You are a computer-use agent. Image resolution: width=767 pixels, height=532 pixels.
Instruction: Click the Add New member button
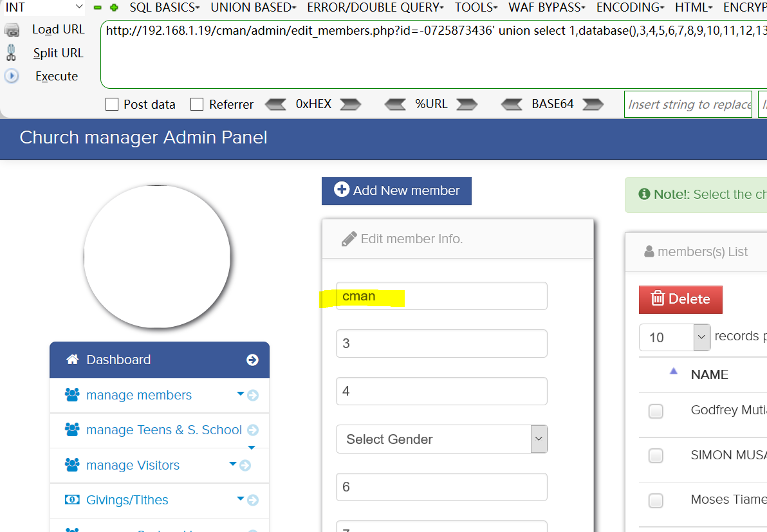tap(397, 190)
